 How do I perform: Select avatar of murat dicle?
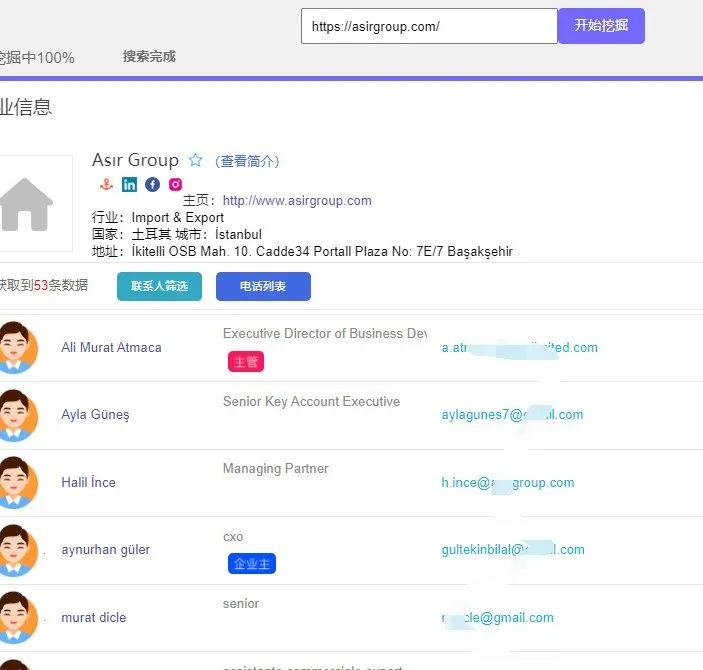(x=17, y=618)
